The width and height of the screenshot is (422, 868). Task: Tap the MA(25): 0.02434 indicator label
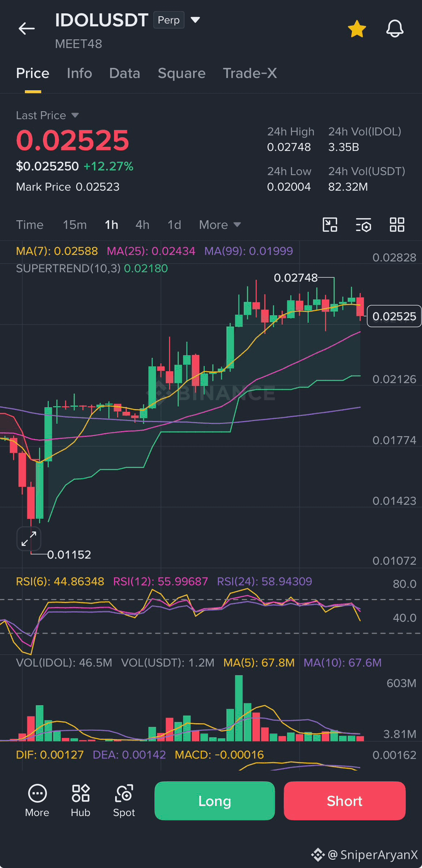pos(151,251)
